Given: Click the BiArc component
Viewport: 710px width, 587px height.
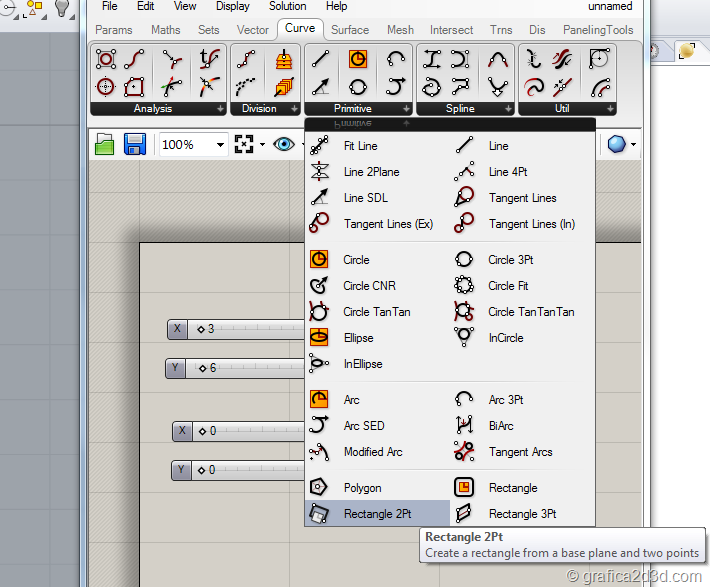Looking at the screenshot, I should pyautogui.click(x=502, y=426).
